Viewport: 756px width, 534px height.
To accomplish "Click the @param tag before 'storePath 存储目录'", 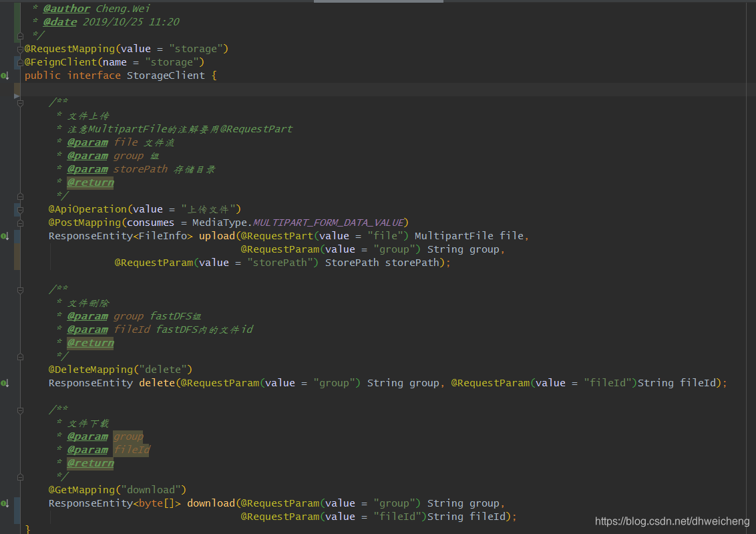I will [87, 169].
